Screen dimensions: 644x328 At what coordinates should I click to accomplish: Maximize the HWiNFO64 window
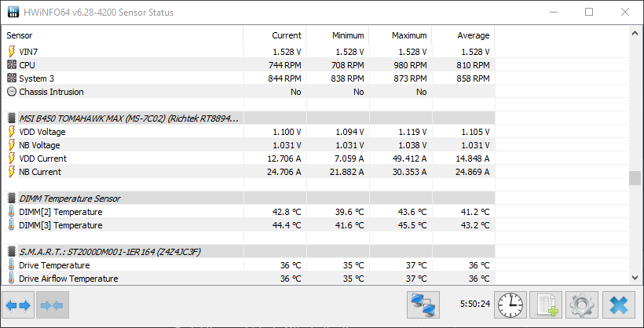click(589, 12)
